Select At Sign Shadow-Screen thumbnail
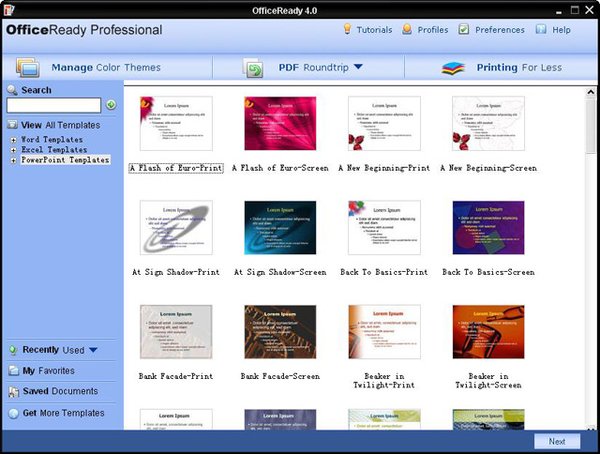The height and width of the screenshot is (454, 600). pyautogui.click(x=280, y=227)
